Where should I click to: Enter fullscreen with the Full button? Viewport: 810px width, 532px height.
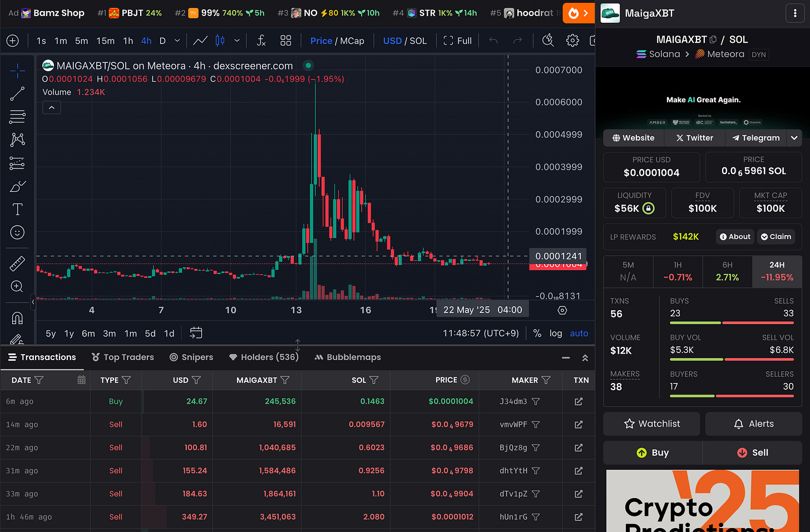(x=457, y=41)
